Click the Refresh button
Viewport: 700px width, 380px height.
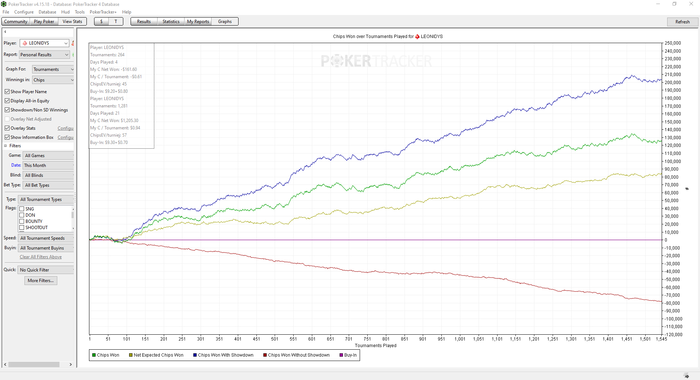point(682,21)
